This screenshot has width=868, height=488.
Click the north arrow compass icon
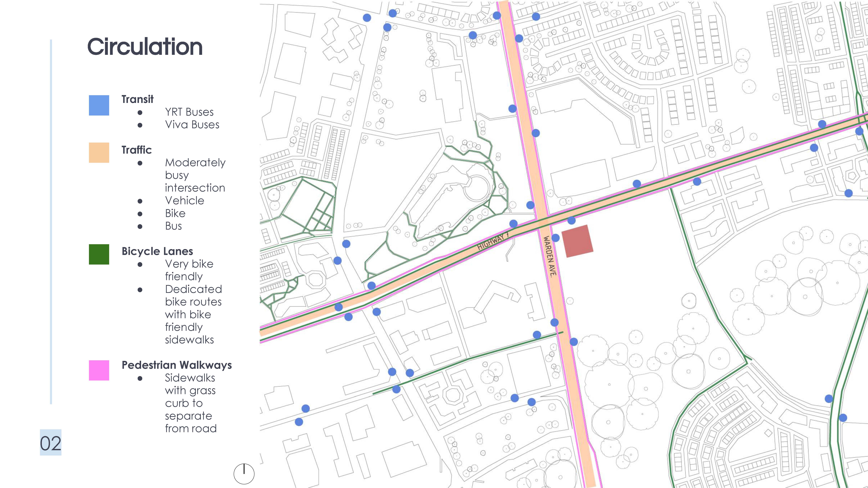coord(244,474)
